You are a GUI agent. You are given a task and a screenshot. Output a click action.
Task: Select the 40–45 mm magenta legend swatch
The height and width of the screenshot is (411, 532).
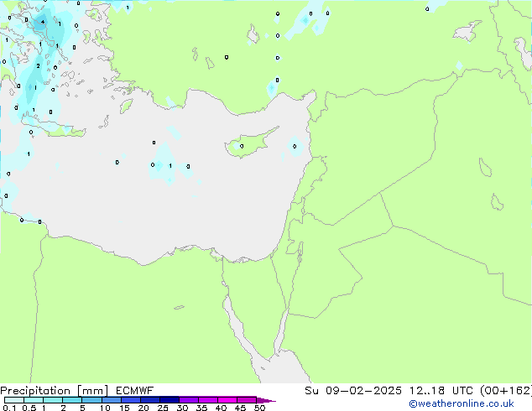pyautogui.click(x=227, y=400)
